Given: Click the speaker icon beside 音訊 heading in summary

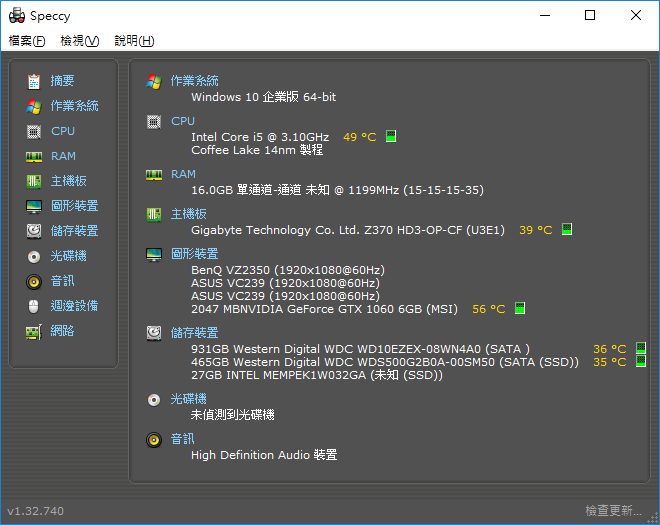Looking at the screenshot, I should point(154,440).
